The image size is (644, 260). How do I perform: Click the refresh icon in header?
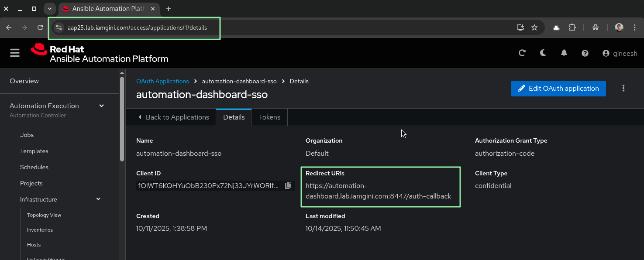click(x=522, y=53)
